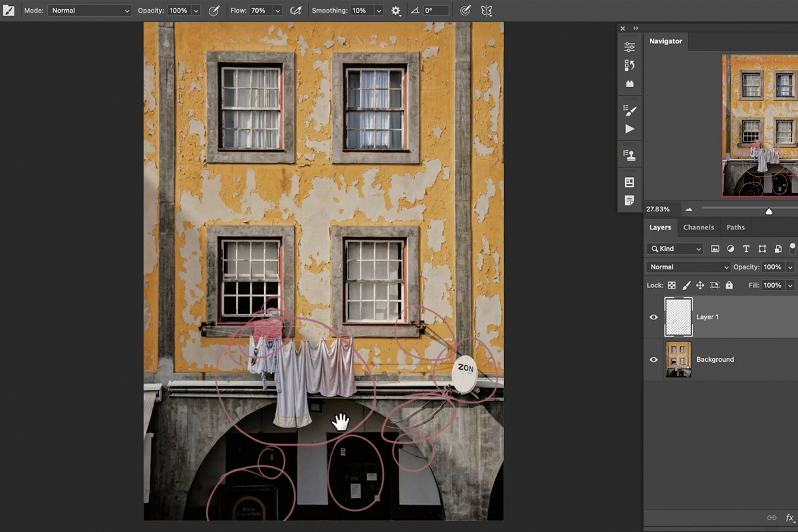Enable the paint symmetry butterfly icon
The width and height of the screenshot is (798, 532).
tap(486, 10)
